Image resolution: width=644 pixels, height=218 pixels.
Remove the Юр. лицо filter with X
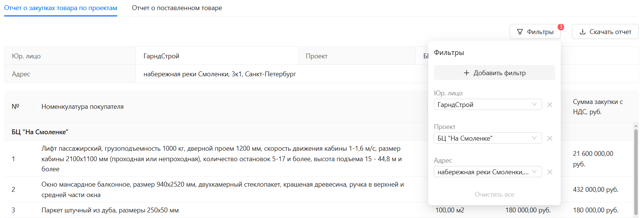click(x=550, y=105)
